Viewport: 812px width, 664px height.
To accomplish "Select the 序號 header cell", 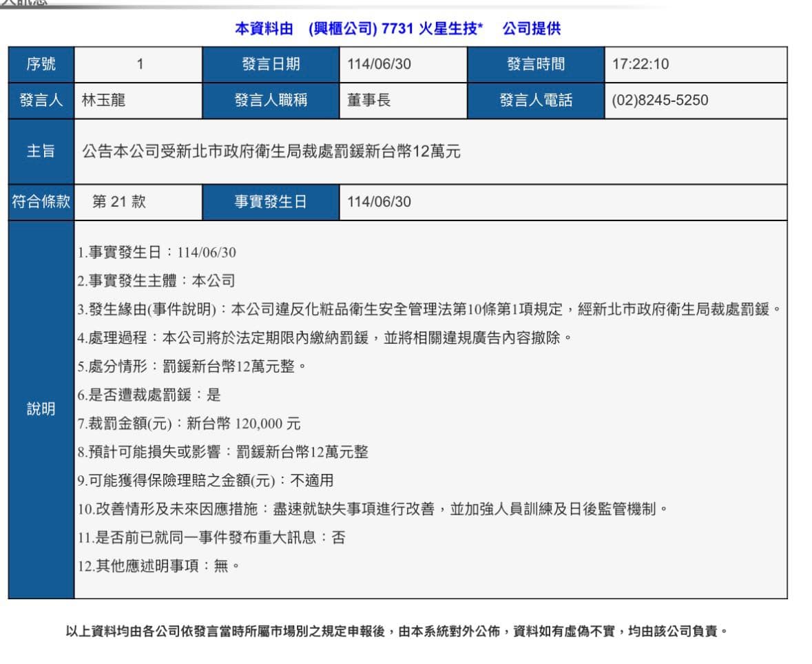I will [41, 64].
